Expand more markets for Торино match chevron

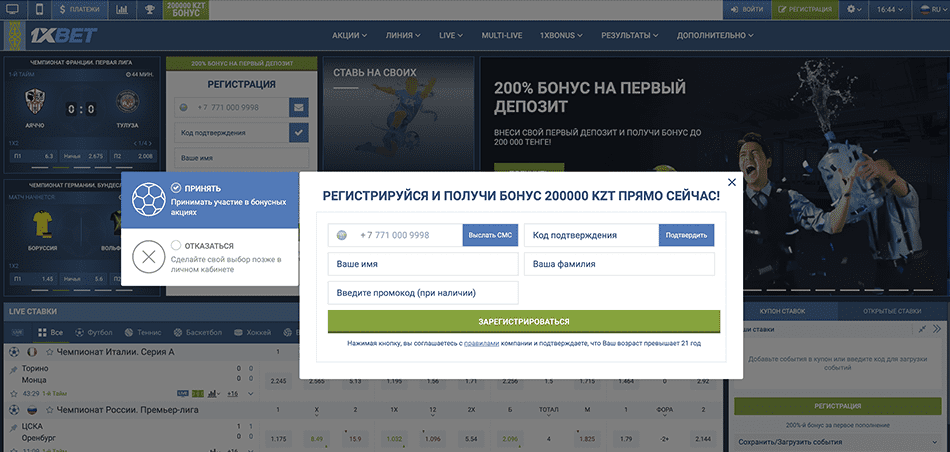[x=250, y=393]
